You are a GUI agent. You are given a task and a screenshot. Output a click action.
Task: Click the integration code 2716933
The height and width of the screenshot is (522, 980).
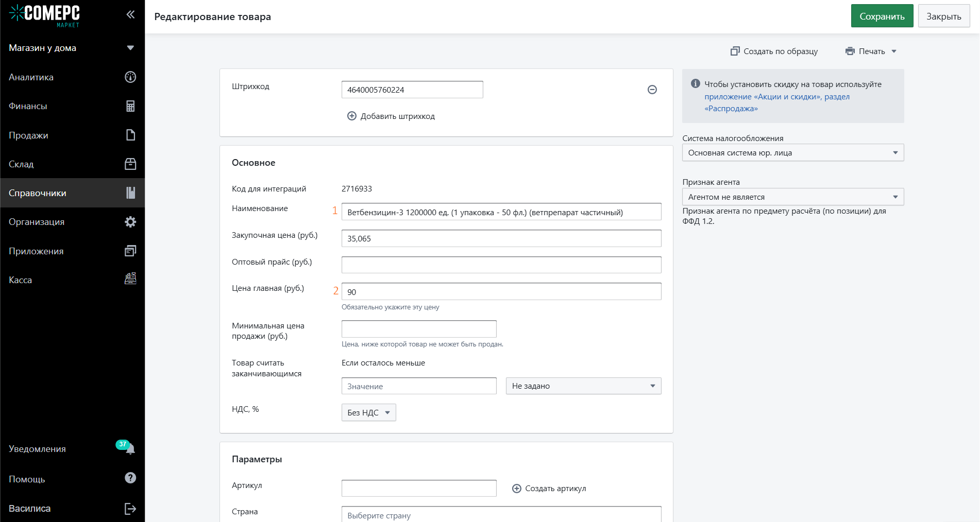(x=357, y=189)
